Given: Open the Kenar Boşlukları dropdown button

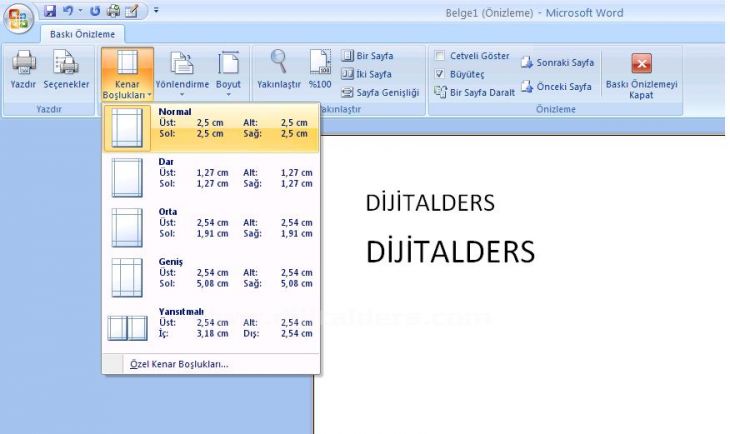Looking at the screenshot, I should 127,75.
